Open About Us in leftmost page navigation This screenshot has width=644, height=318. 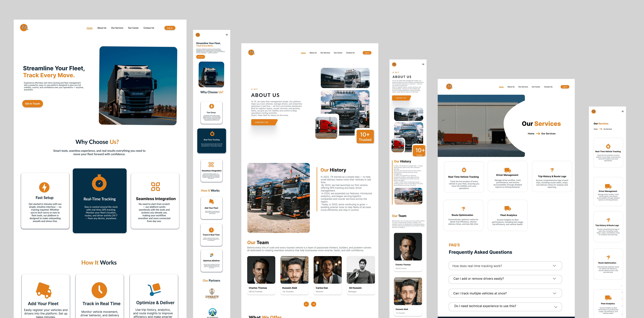(x=102, y=28)
